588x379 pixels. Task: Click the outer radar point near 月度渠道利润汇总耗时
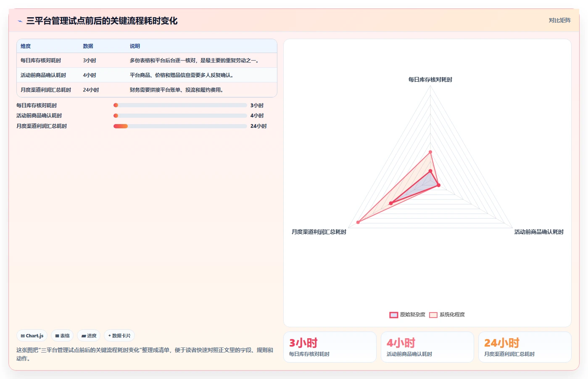pos(358,222)
